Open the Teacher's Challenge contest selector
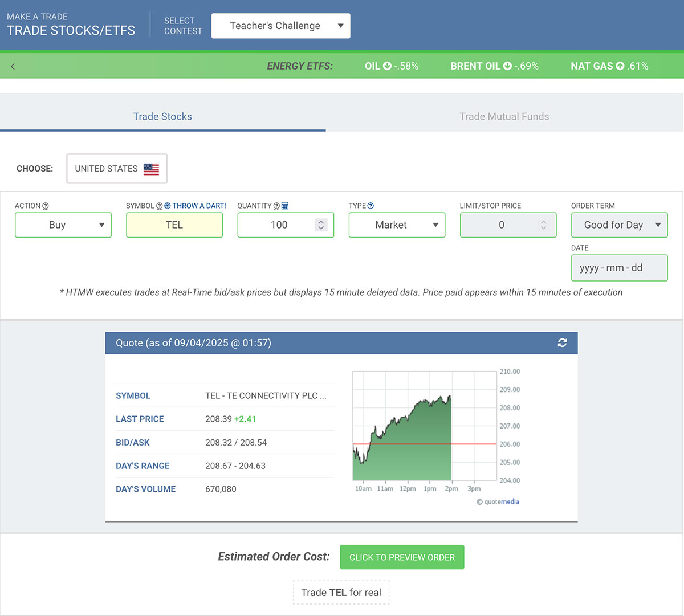684x616 pixels. [x=280, y=26]
